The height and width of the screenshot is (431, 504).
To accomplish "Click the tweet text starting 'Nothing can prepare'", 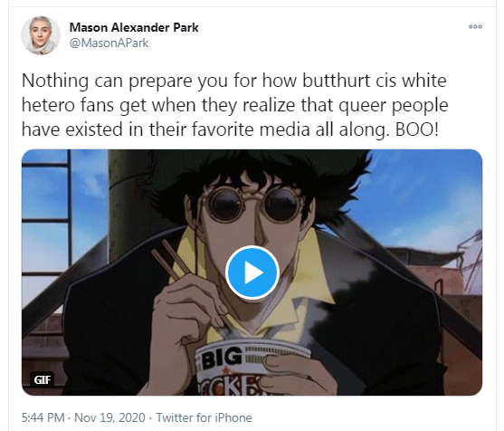I will (x=234, y=104).
